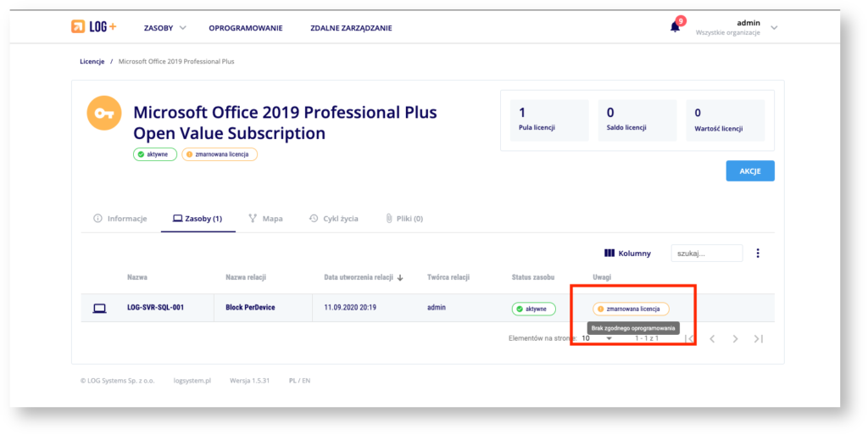Click the Twórca relacji column header
The width and height of the screenshot is (868, 435).
tap(448, 277)
